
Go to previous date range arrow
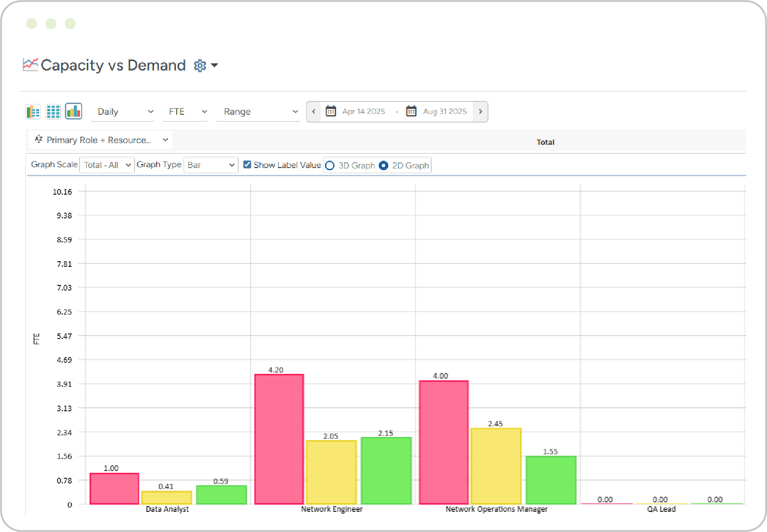coord(314,112)
